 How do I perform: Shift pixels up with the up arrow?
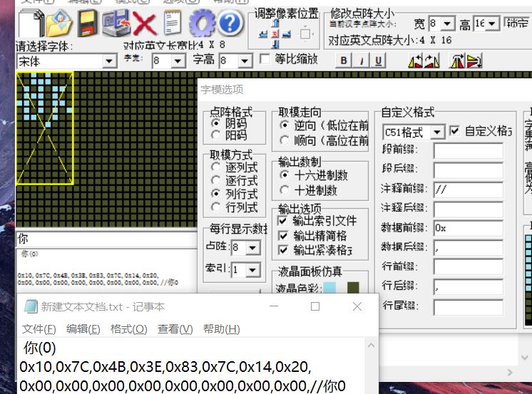click(275, 24)
